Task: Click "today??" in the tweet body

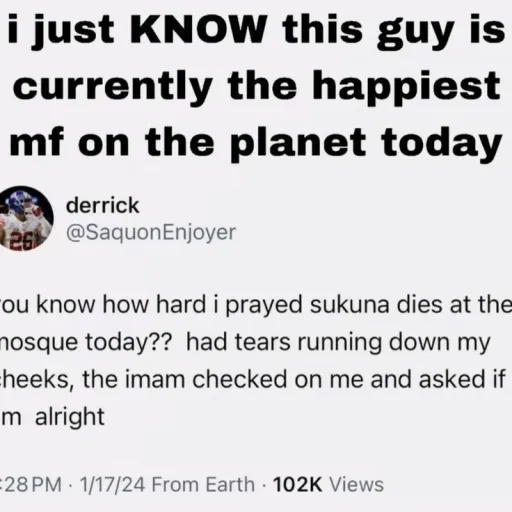Action: 128,343
